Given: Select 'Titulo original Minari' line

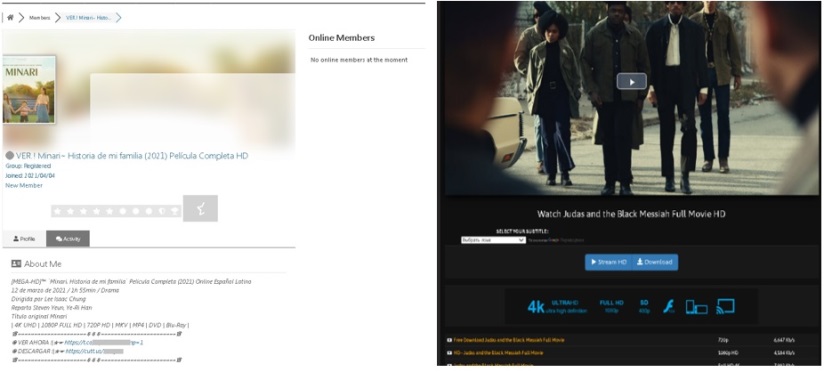Looking at the screenshot, I should coord(39,316).
